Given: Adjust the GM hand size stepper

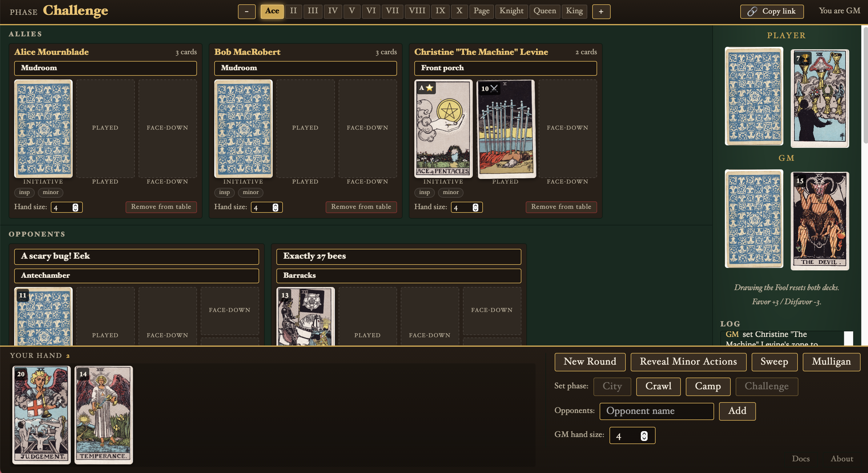Looking at the screenshot, I should point(644,436).
